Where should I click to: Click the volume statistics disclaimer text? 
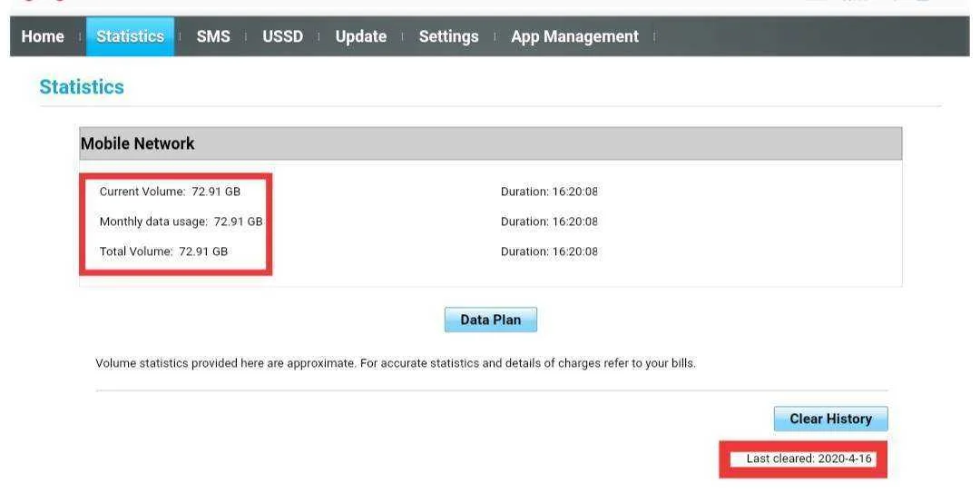396,363
